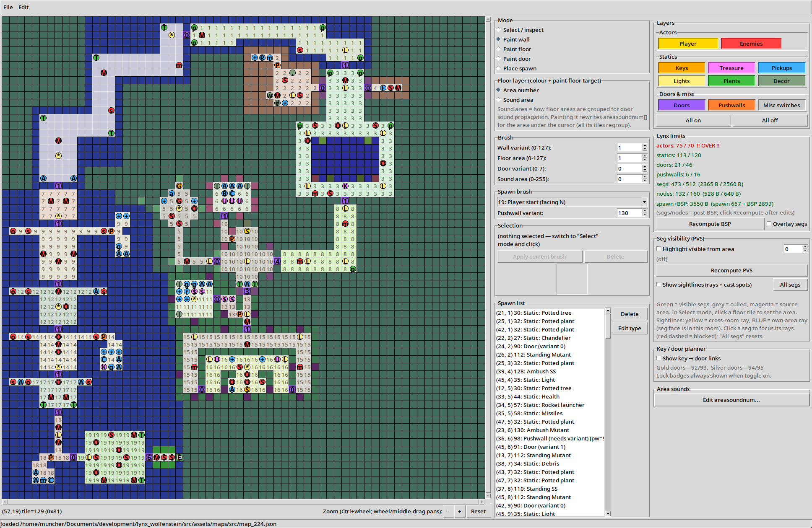Click the yellow star marker in area 5

[179, 208]
